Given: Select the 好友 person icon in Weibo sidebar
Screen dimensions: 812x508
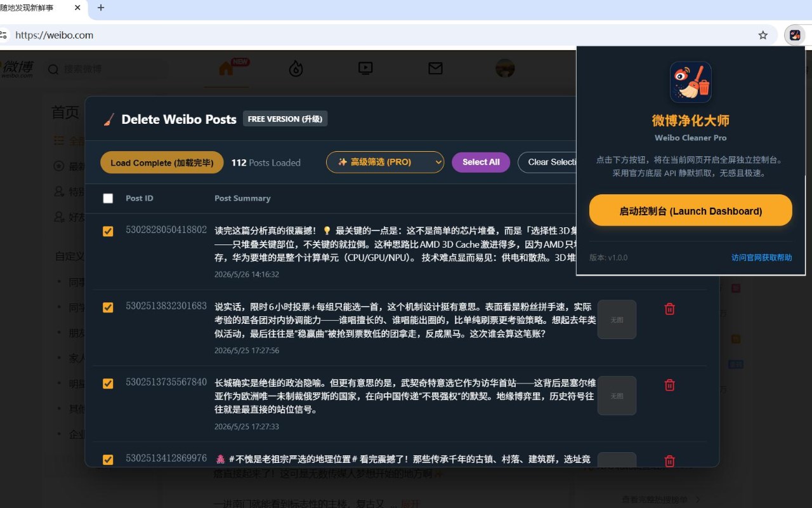Looking at the screenshot, I should point(59,217).
